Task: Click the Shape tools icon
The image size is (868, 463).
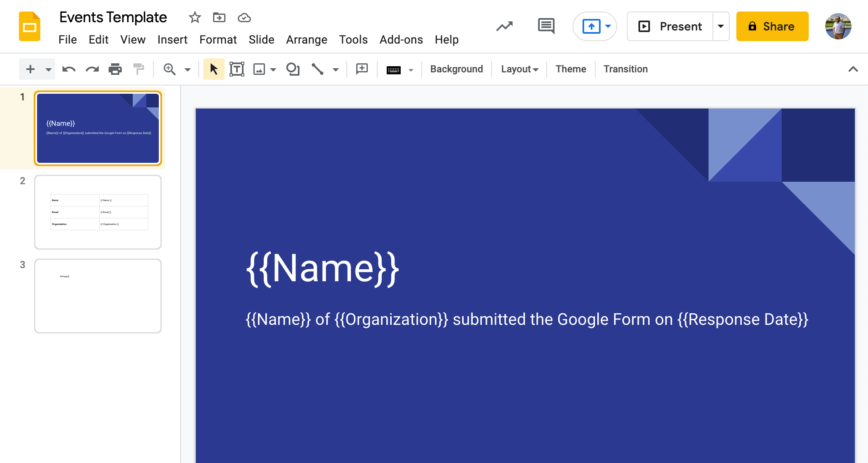Action: [x=293, y=69]
